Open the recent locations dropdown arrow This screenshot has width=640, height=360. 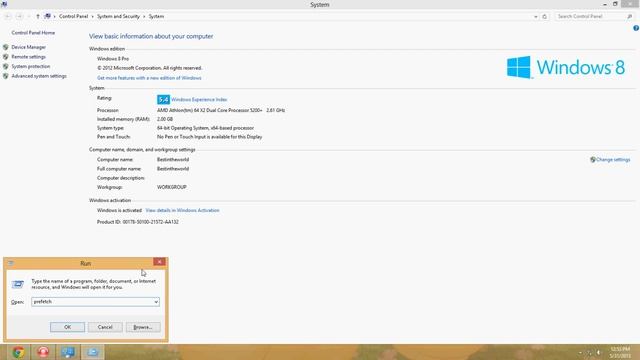tap(29, 17)
